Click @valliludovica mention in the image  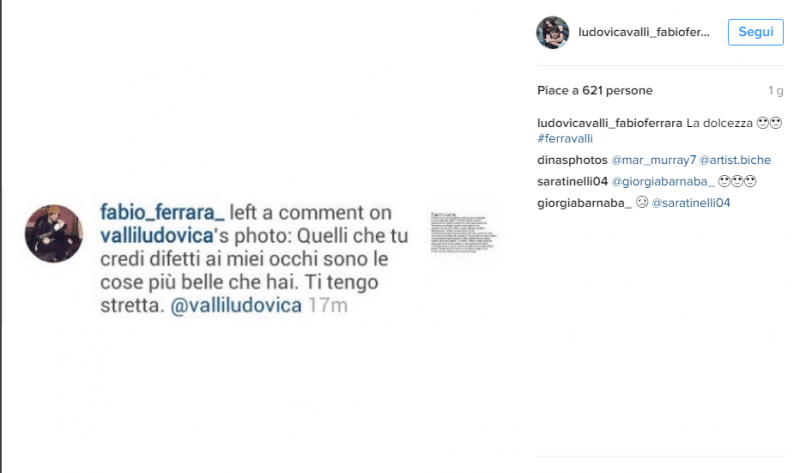click(236, 306)
